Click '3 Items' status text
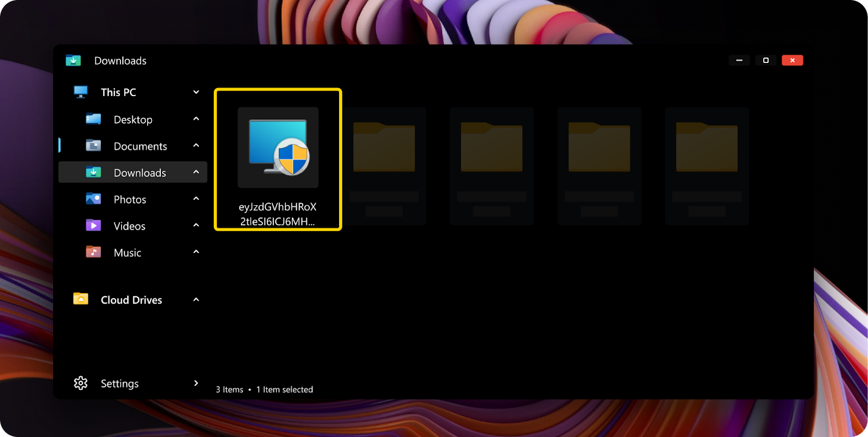The height and width of the screenshot is (437, 868). [229, 389]
